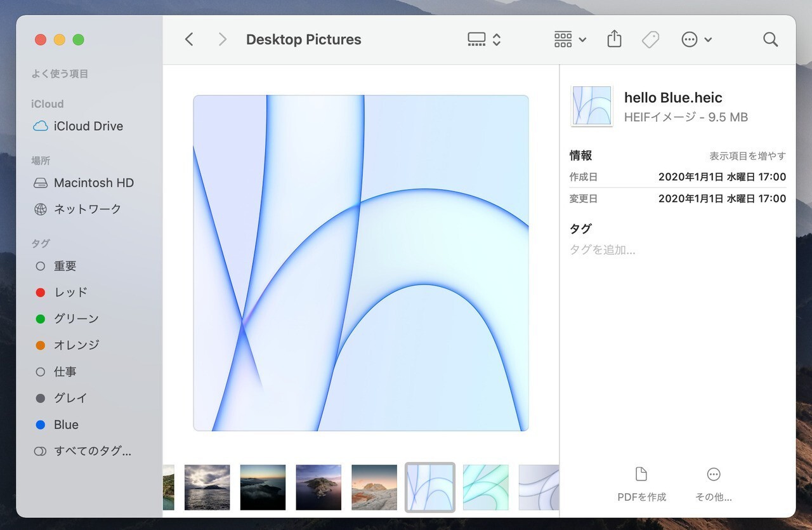This screenshot has width=812, height=530.
Task: Click 表示項目を増やす link
Action: tap(747, 156)
